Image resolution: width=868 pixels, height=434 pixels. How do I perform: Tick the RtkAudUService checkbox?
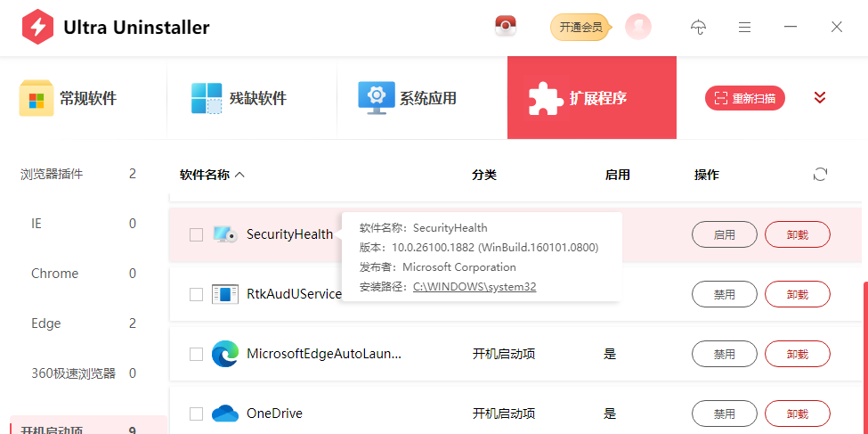[196, 294]
